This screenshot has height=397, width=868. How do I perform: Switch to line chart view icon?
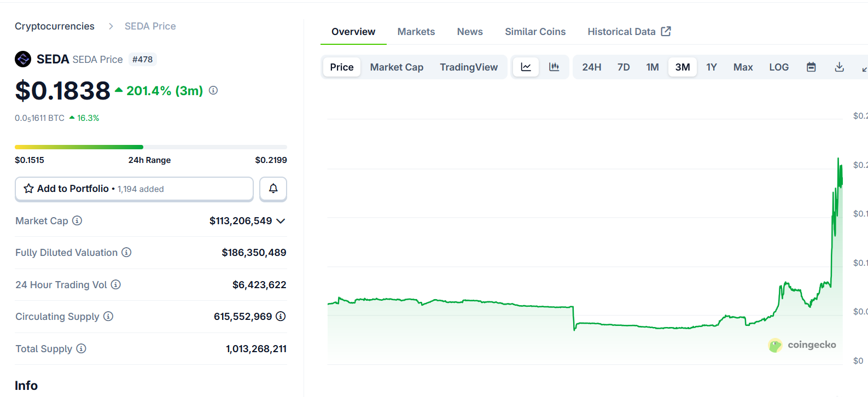[526, 67]
